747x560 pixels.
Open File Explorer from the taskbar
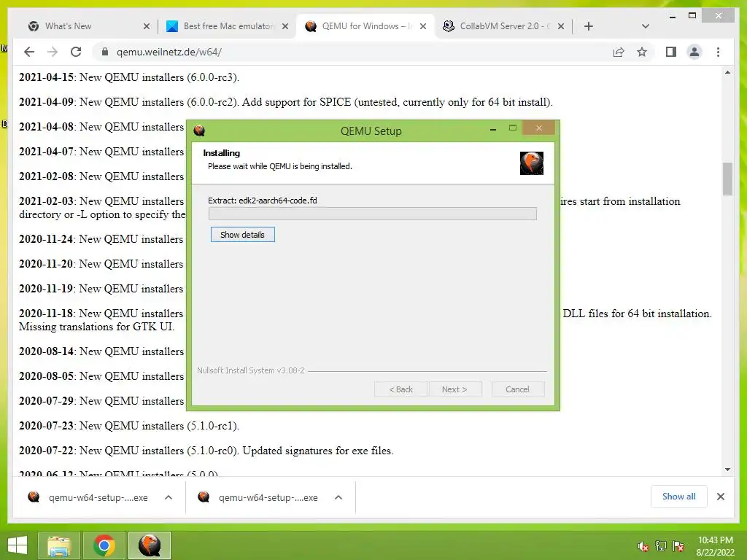pos(58,545)
